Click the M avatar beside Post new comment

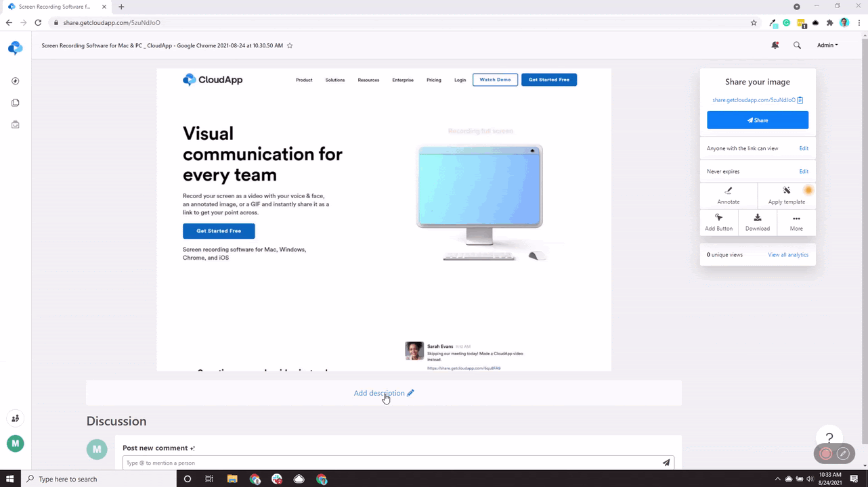pos(97,449)
